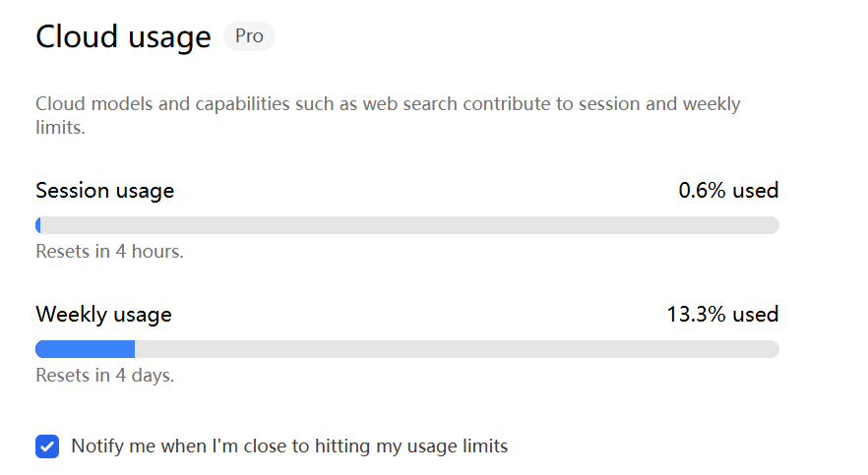Select the Weekly usage label
The height and width of the screenshot is (475, 868).
(x=104, y=315)
